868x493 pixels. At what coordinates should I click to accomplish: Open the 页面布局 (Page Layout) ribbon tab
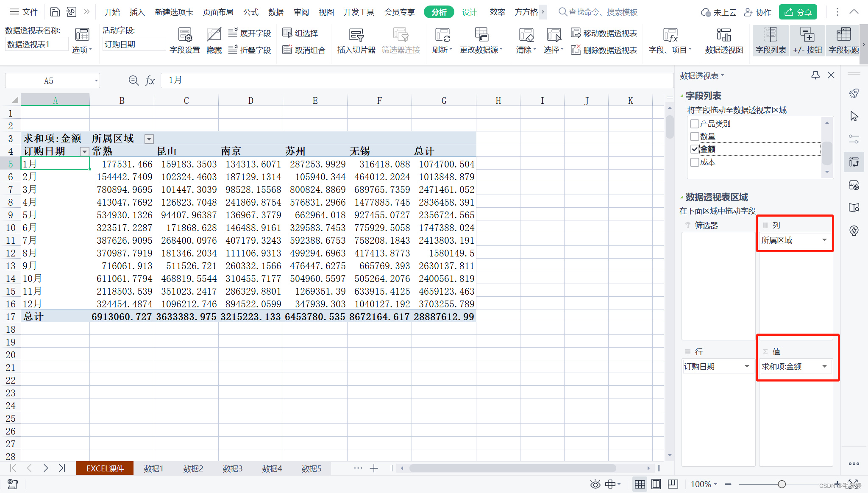(218, 12)
